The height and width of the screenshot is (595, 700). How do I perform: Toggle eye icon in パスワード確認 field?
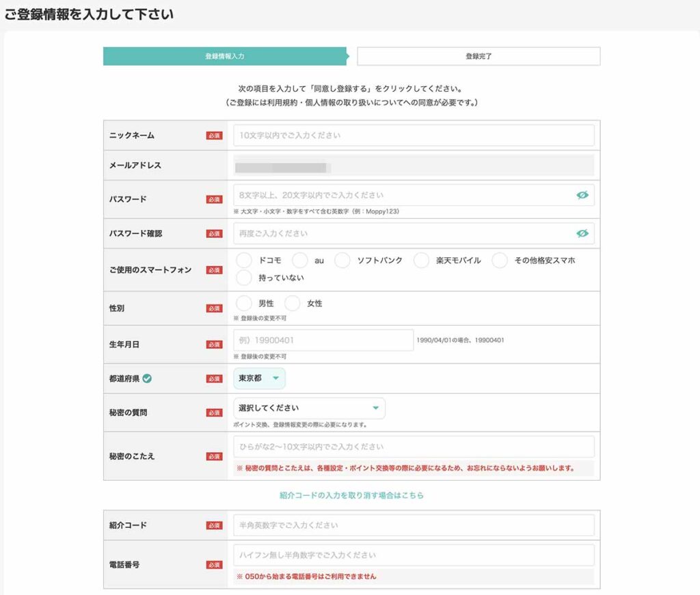tap(582, 233)
